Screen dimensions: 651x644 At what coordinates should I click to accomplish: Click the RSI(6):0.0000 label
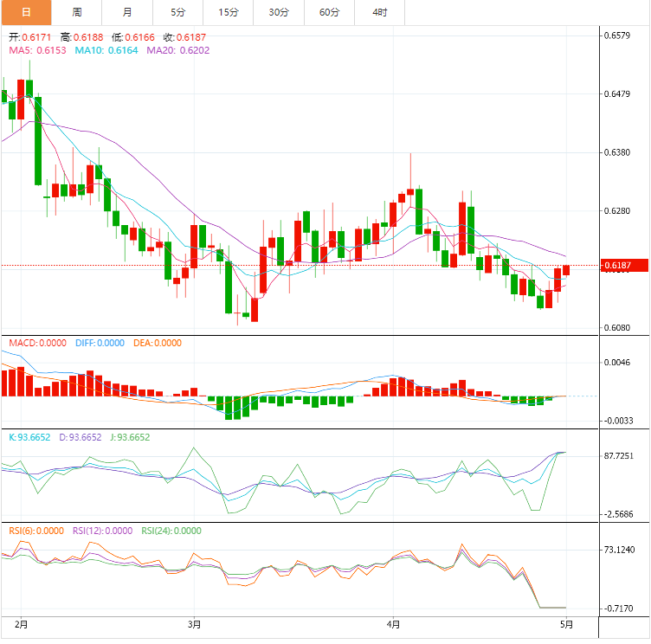point(36,531)
